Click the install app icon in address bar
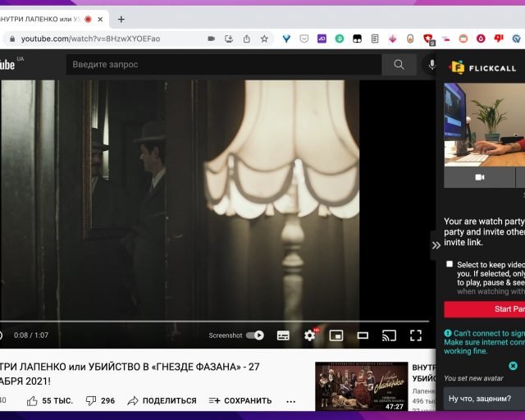The image size is (525, 420). coord(229,39)
